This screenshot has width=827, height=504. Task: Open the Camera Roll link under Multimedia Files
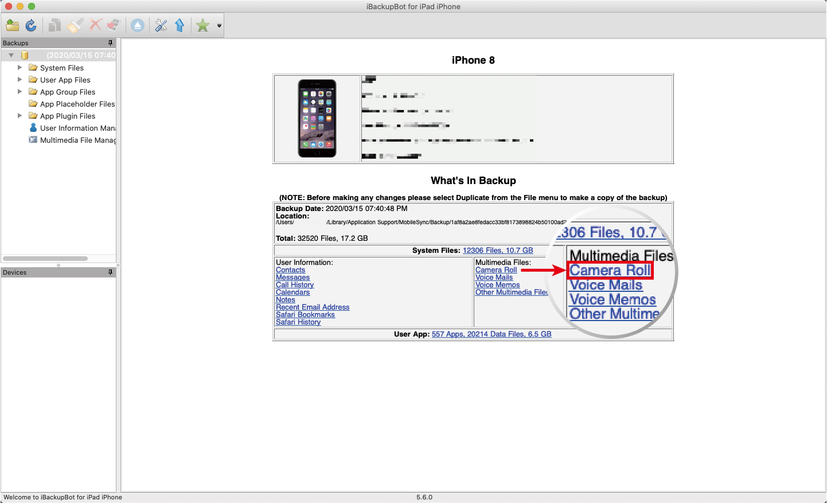pos(496,270)
